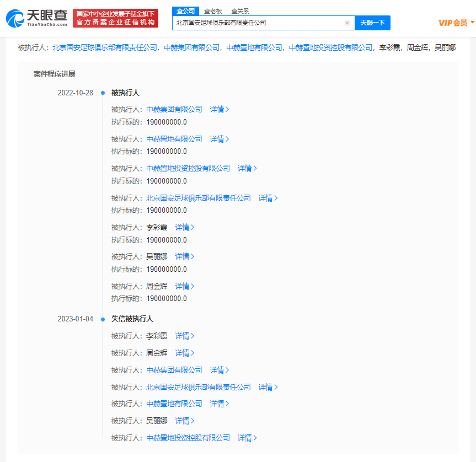
Task: Expand 详情 for 北京国安足球俱乐部 under 失信被执行人
Action: [x=268, y=387]
